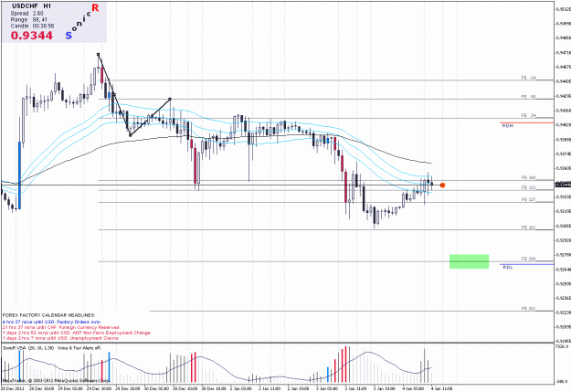This screenshot has height=392, width=571.
Task: Click the 7326.9 volume scale value
Action: (x=562, y=345)
